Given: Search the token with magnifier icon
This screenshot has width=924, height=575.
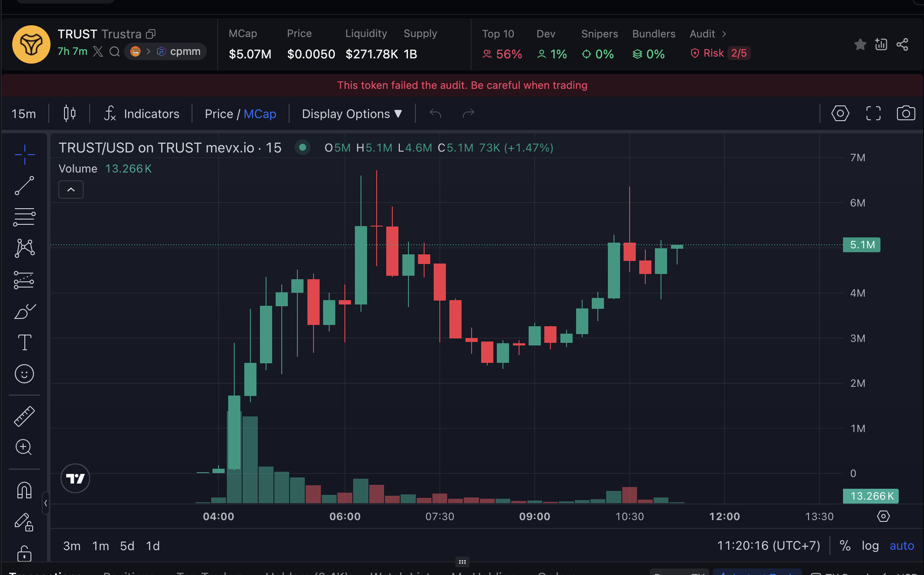Looking at the screenshot, I should tap(115, 52).
